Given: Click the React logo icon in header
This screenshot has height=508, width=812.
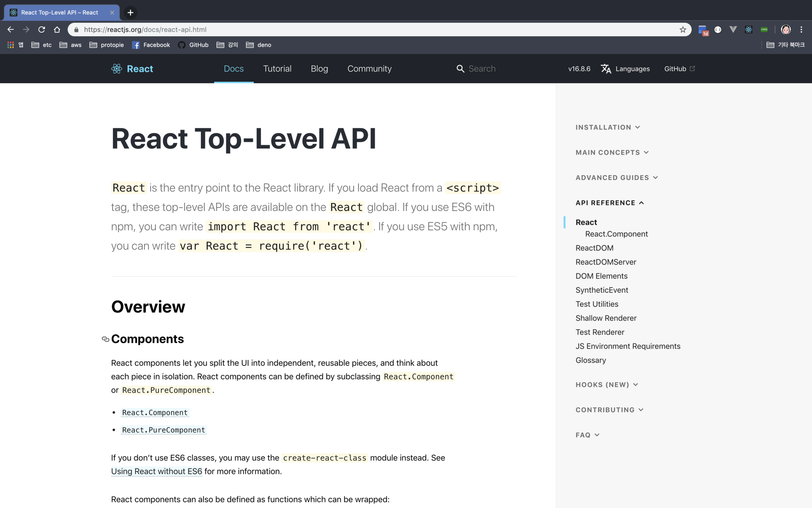Looking at the screenshot, I should click(x=117, y=68).
